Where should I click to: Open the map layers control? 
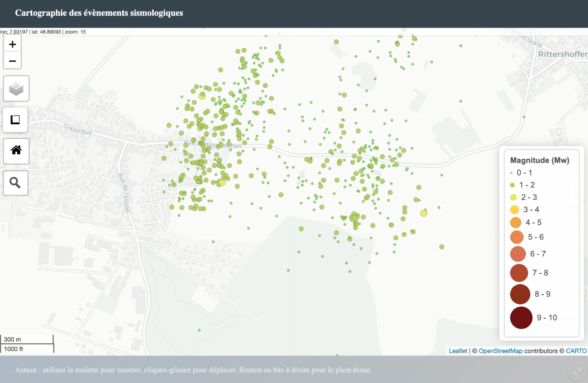[x=16, y=89]
